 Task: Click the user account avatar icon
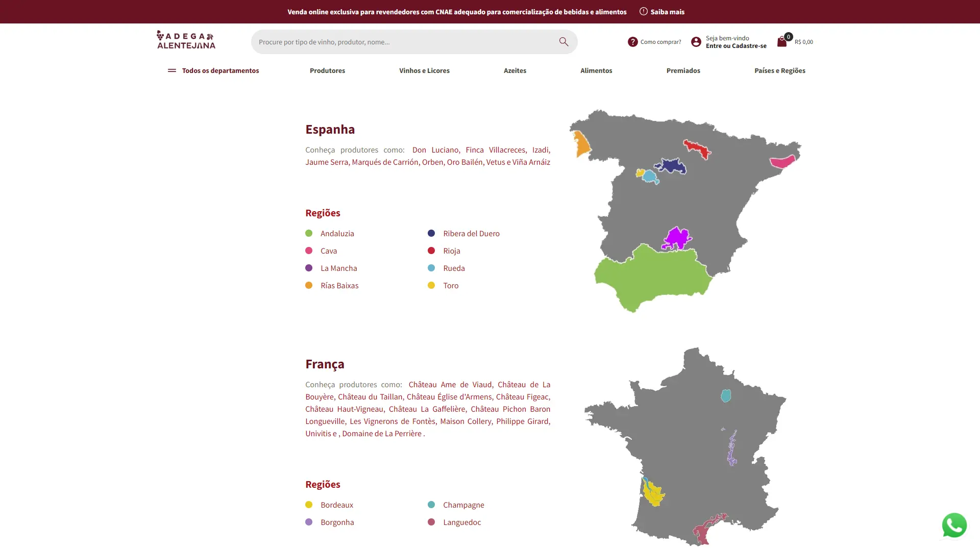[696, 42]
